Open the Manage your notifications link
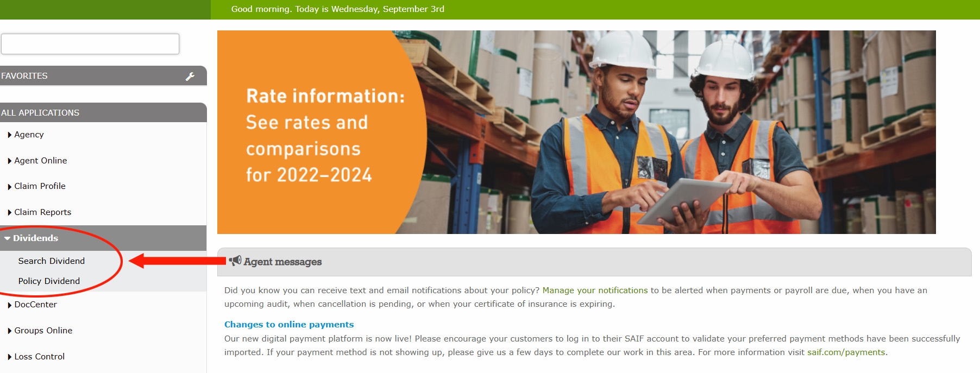980x373 pixels. [595, 290]
